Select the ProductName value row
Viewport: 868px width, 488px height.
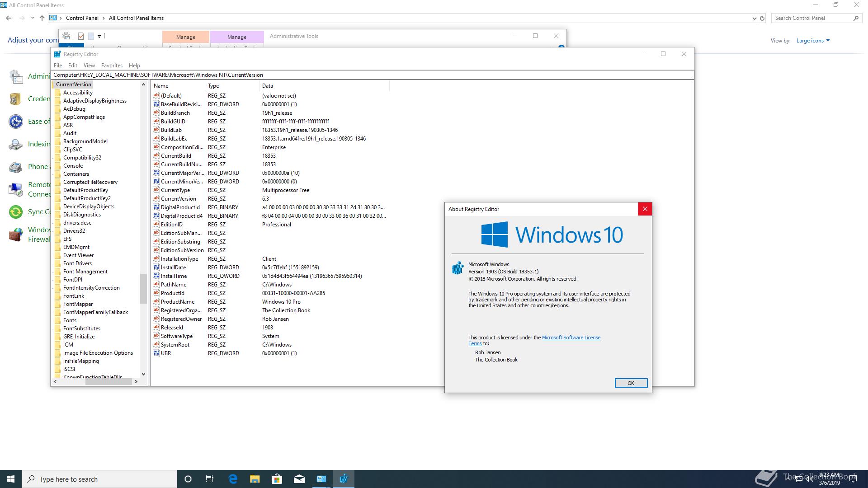point(270,302)
